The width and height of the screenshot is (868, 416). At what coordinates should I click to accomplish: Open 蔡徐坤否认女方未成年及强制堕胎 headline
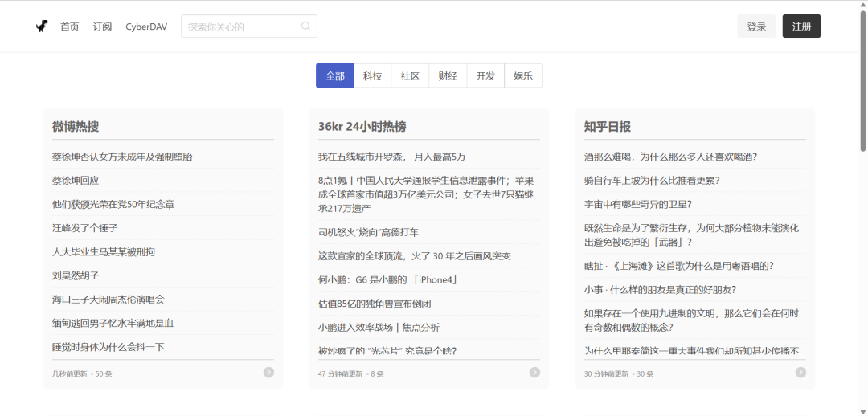(x=122, y=157)
